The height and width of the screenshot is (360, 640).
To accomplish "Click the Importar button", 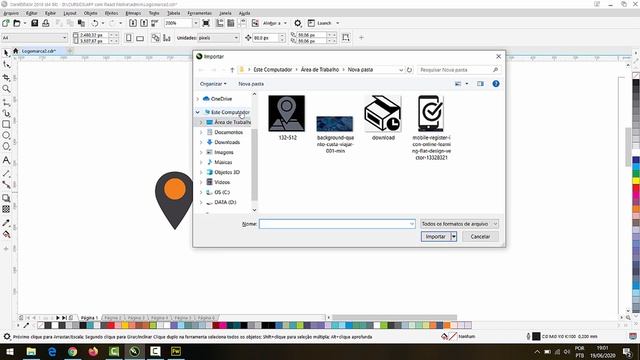I will (436, 236).
